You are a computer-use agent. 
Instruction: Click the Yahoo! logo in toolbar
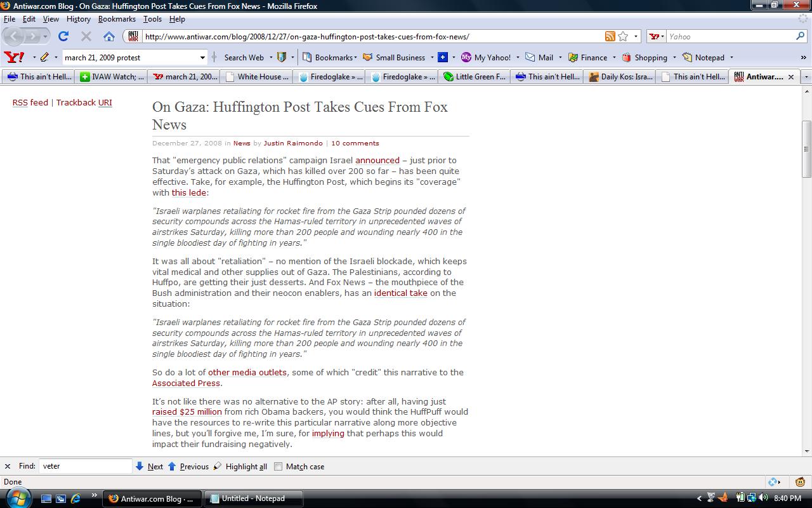pos(14,57)
